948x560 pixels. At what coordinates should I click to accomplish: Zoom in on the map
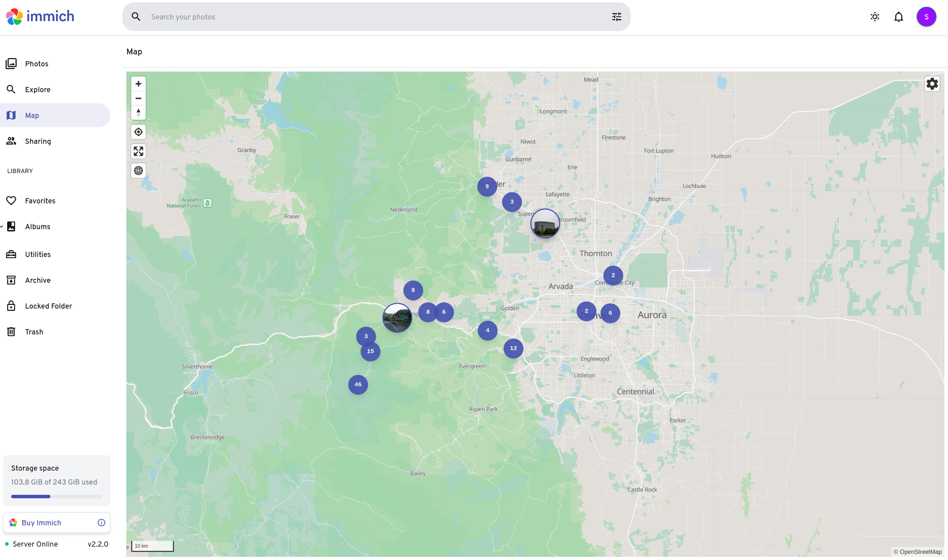pos(138,84)
